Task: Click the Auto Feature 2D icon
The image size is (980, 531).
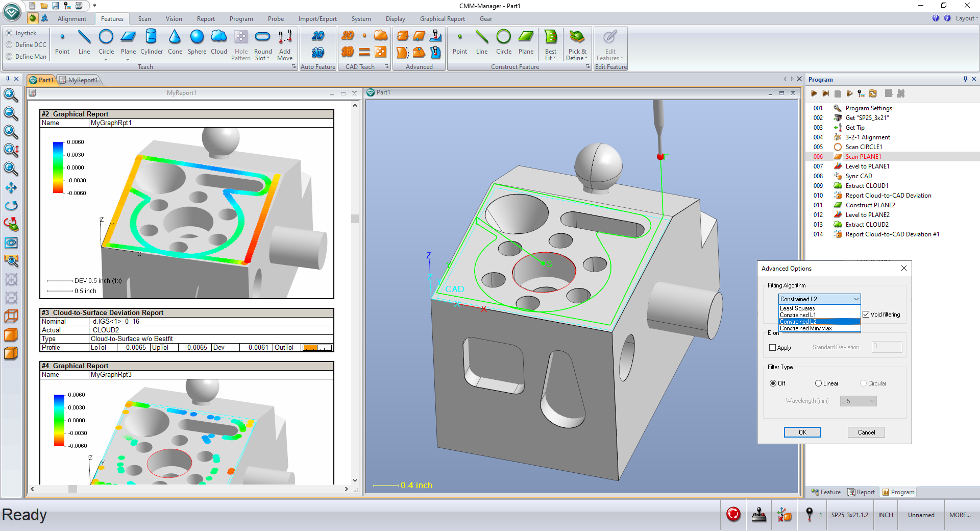Action: coord(318,36)
